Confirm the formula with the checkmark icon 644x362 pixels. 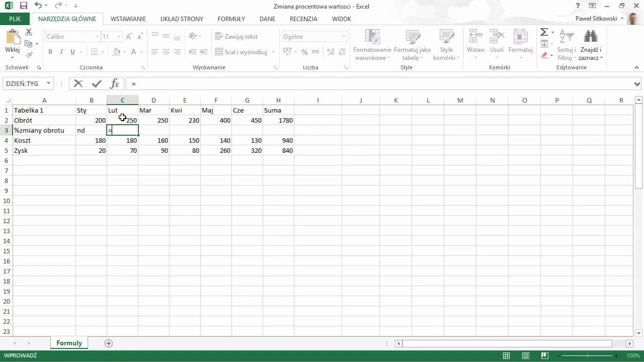97,83
